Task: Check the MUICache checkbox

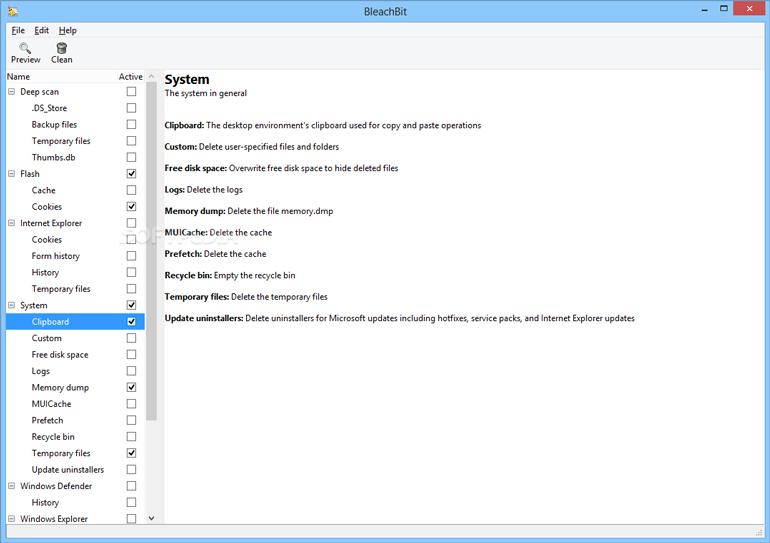Action: (x=131, y=404)
